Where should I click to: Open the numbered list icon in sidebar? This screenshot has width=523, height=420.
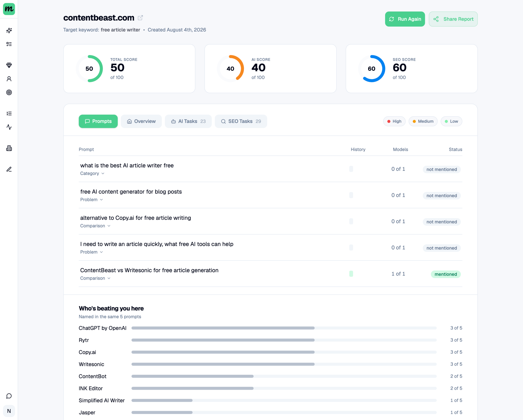tap(9, 114)
